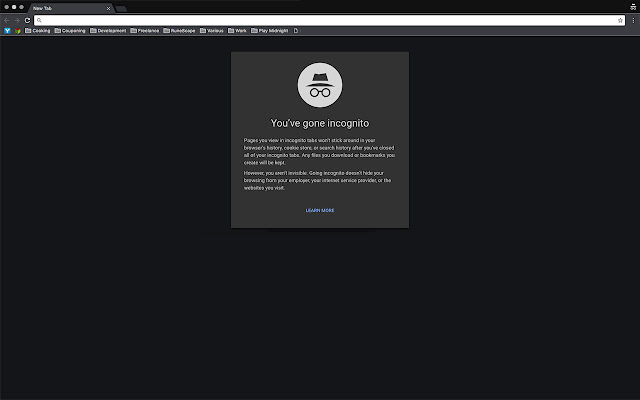Open the Development bookmarks folder
The height and width of the screenshot is (400, 640).
108,31
